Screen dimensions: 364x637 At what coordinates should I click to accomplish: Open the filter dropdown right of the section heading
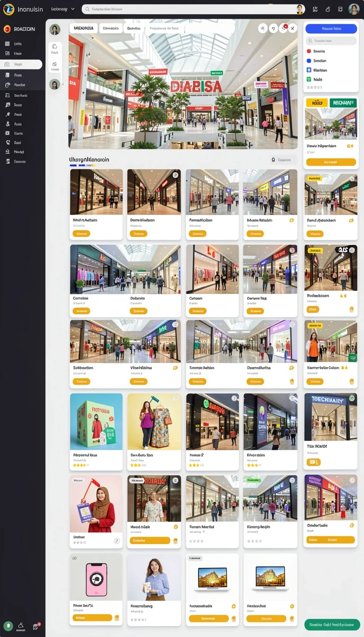pos(283,160)
